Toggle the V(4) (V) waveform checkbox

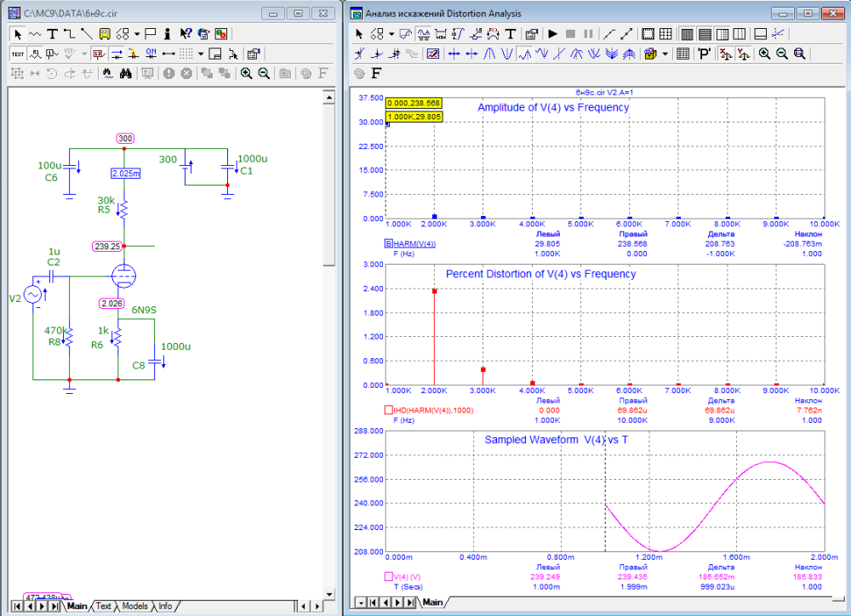click(x=388, y=578)
